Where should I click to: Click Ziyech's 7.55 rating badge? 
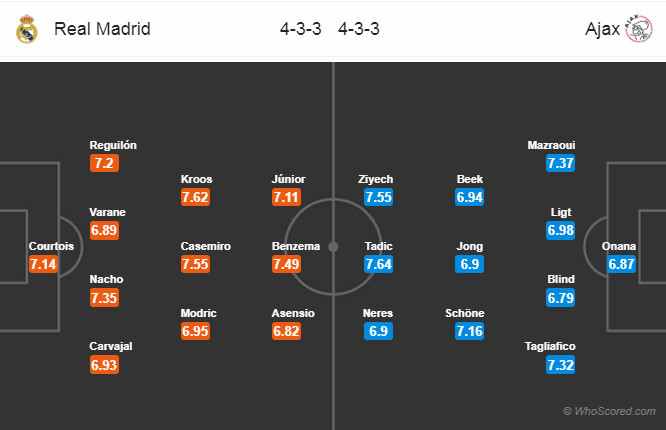(378, 197)
